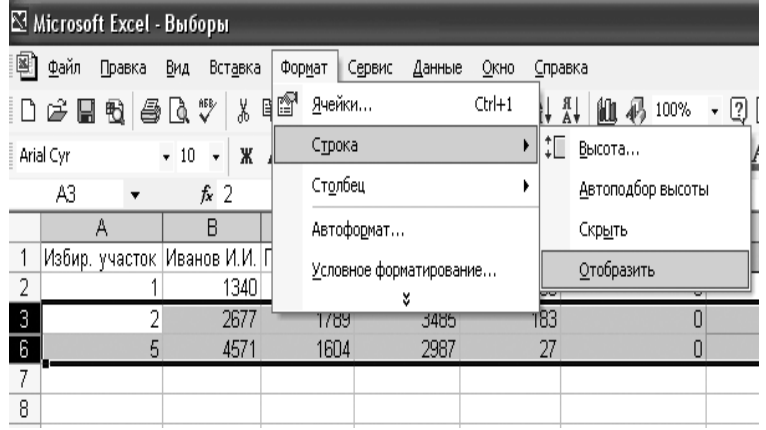
Task: Select column B header
Action: [x=212, y=227]
